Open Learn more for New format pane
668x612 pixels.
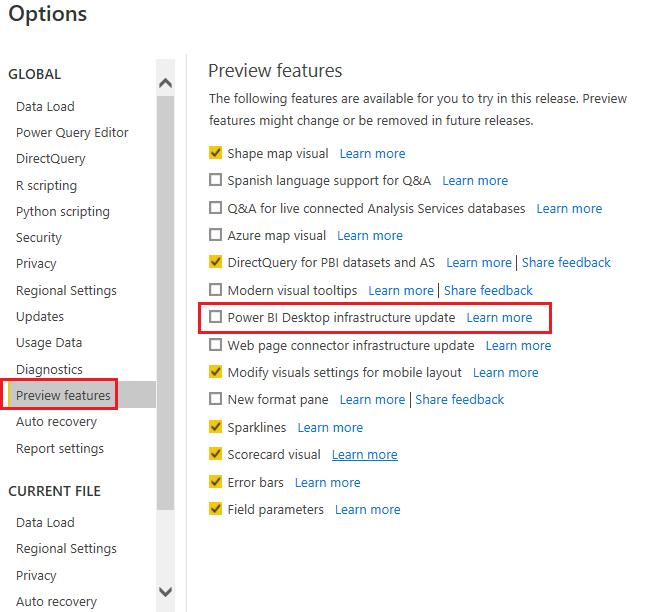(372, 399)
